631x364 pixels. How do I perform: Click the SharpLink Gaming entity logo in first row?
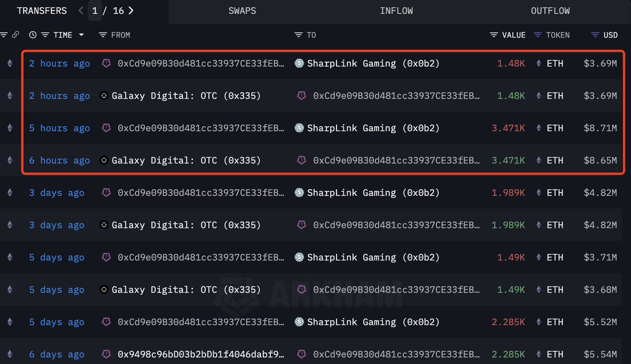tap(299, 63)
